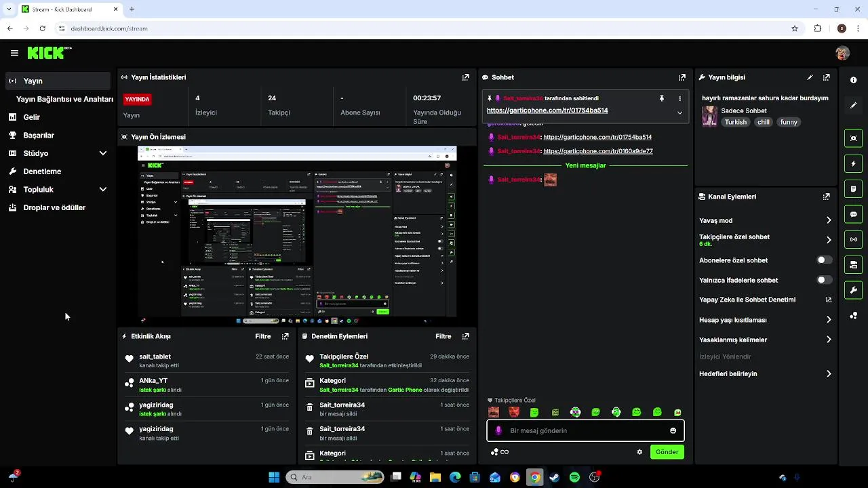Open File Explorer from the taskbar

tap(435, 477)
